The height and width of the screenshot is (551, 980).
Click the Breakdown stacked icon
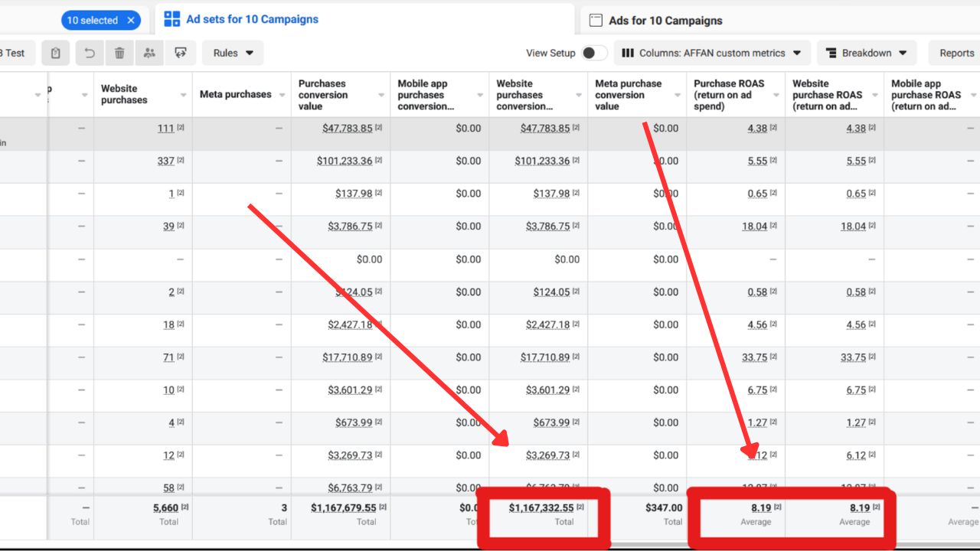831,53
